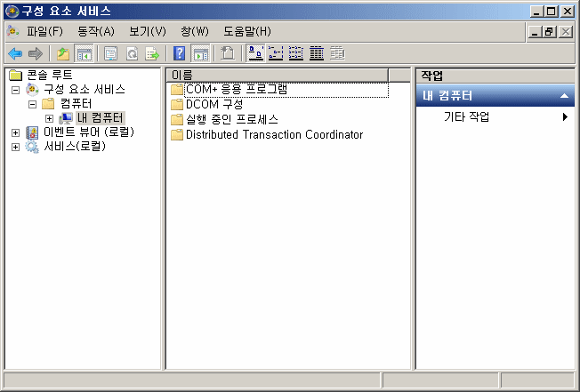
Task: Click the DCOM 구성 folder icon
Action: pyautogui.click(x=177, y=105)
